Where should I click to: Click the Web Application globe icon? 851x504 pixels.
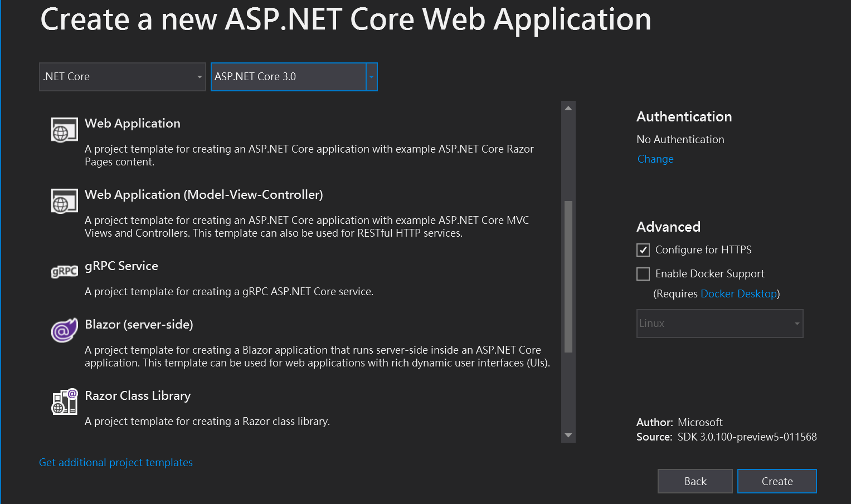tap(64, 130)
